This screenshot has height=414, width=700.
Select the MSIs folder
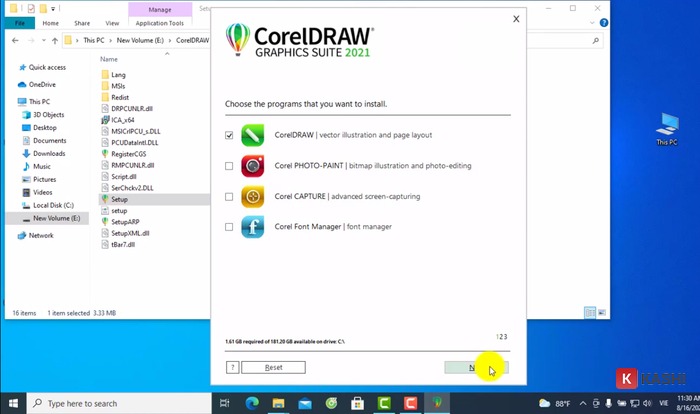[118, 86]
